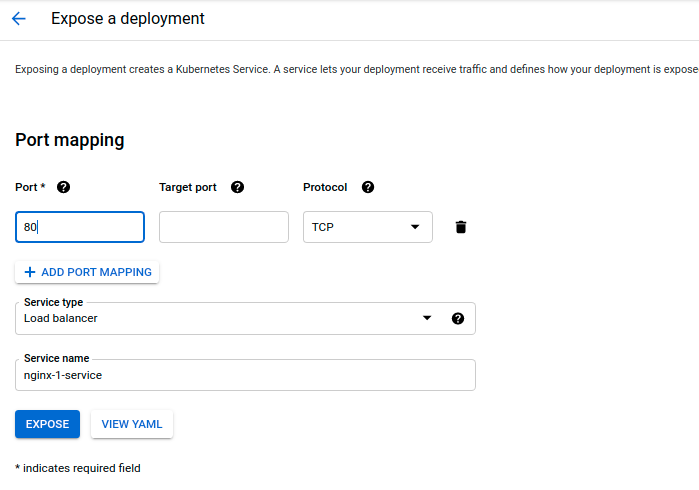Click the plus icon for adding mappings
699x490 pixels.
29,272
